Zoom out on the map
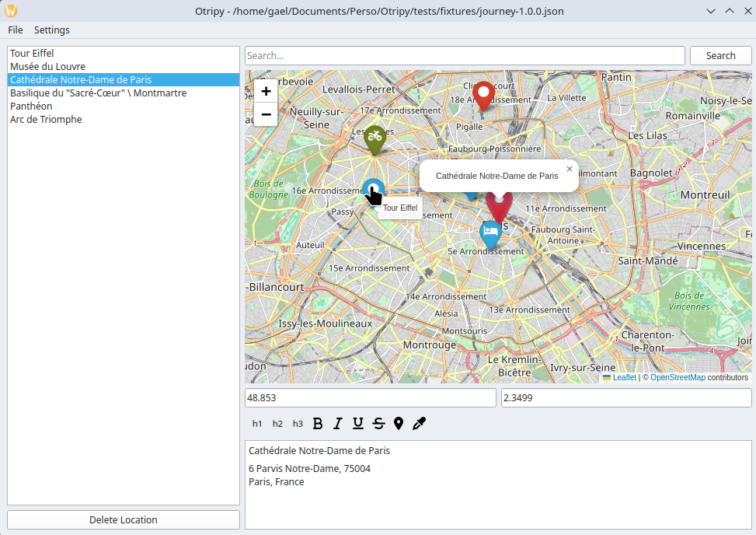 (x=266, y=114)
